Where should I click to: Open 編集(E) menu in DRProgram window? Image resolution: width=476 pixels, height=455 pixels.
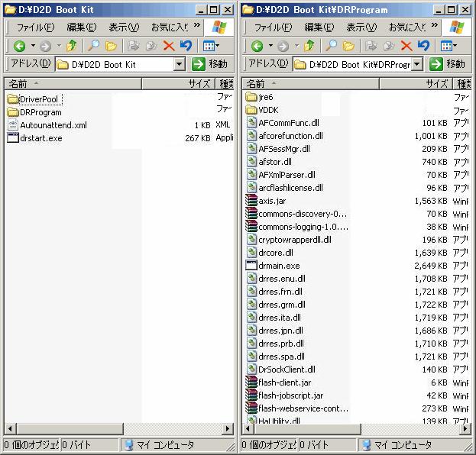click(319, 27)
